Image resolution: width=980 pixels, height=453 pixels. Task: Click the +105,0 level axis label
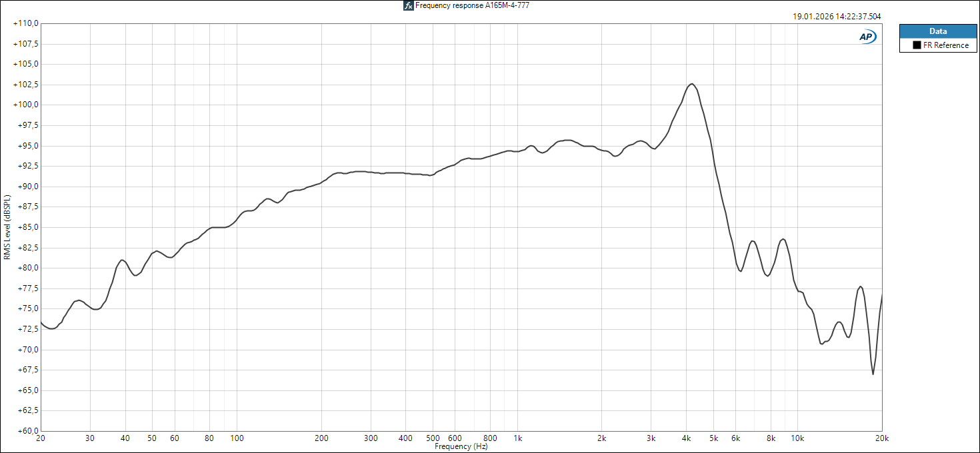(x=26, y=64)
